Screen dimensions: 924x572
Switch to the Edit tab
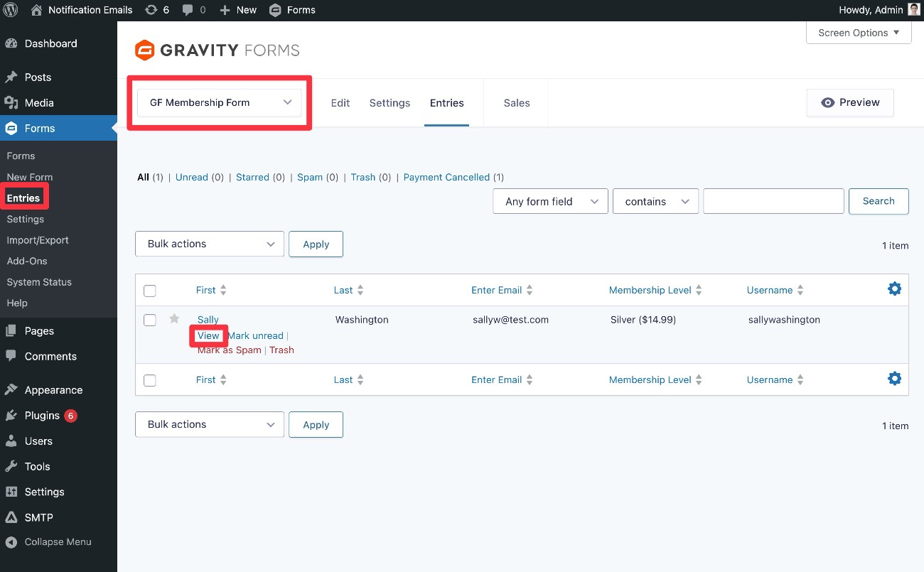[340, 103]
